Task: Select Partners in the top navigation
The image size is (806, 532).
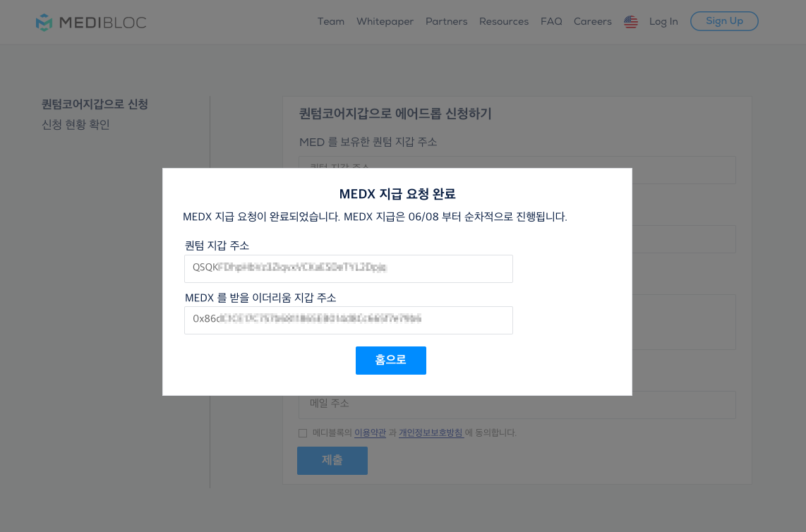Action: [x=446, y=22]
